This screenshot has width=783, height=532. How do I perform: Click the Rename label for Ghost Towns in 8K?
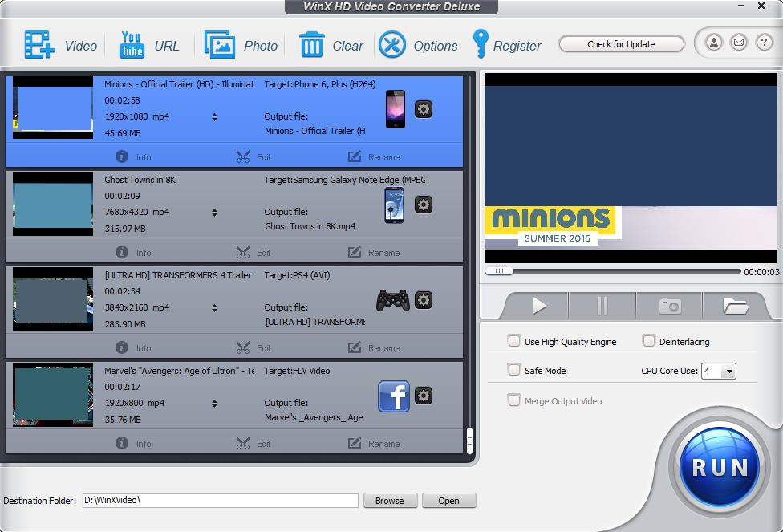[384, 253]
